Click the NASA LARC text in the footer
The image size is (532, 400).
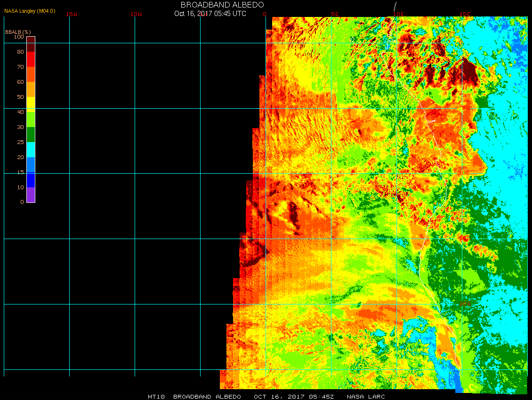(x=366, y=397)
